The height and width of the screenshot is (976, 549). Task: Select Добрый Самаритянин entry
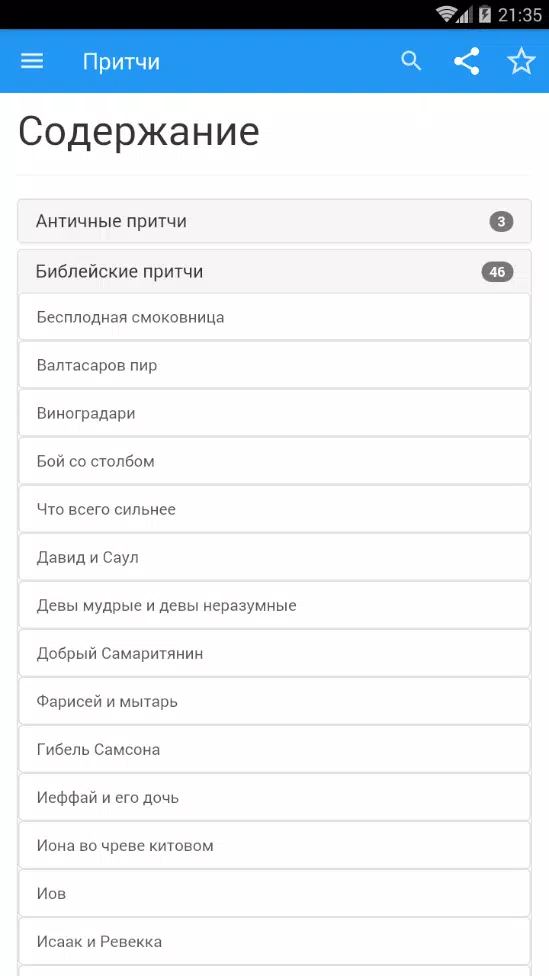(274, 653)
